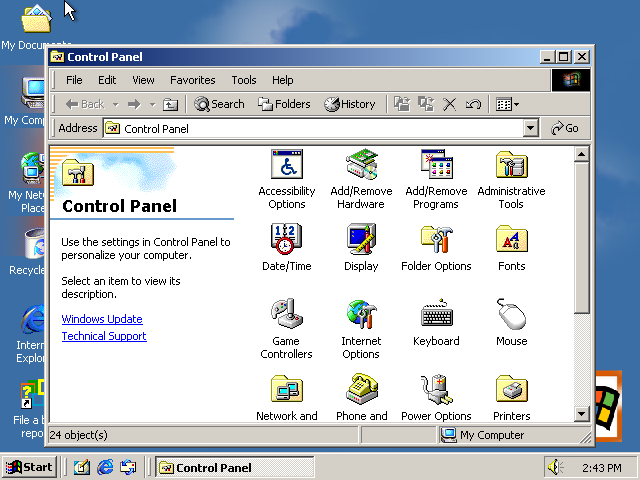
Task: Open the View menu
Action: (x=143, y=80)
